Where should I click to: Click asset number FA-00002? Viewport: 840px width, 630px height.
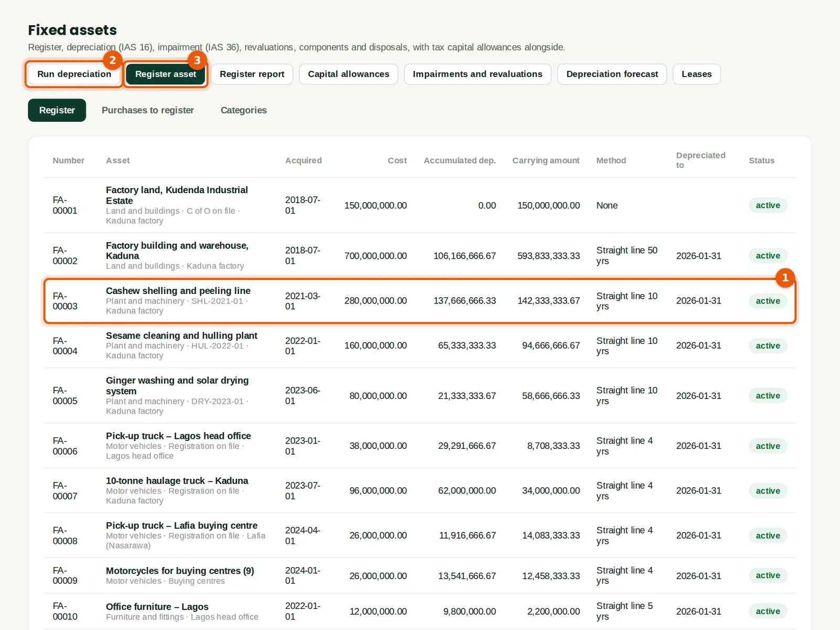(65, 256)
